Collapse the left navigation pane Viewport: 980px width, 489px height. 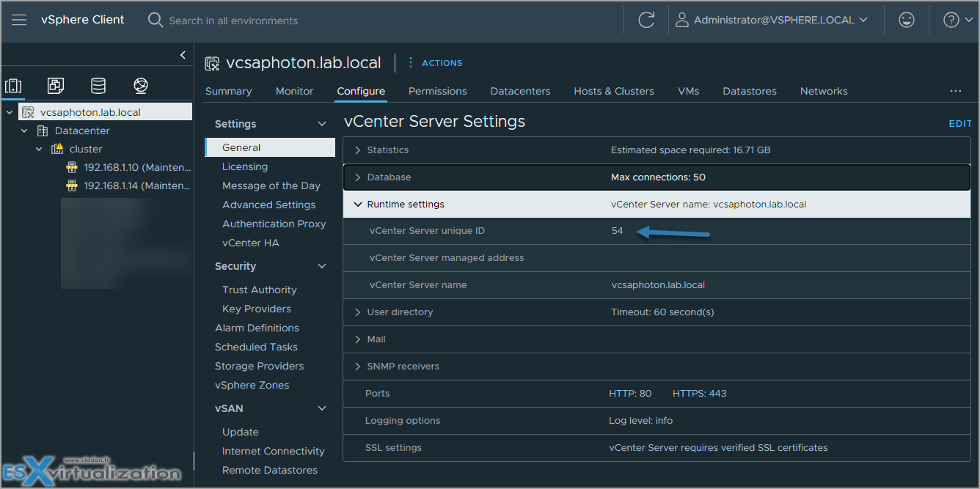point(183,55)
